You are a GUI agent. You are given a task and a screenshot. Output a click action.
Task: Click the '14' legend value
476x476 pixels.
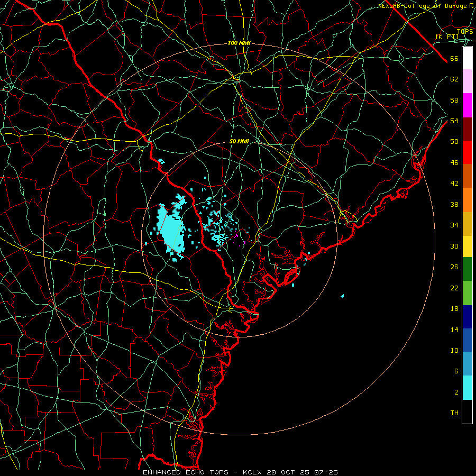(x=454, y=329)
